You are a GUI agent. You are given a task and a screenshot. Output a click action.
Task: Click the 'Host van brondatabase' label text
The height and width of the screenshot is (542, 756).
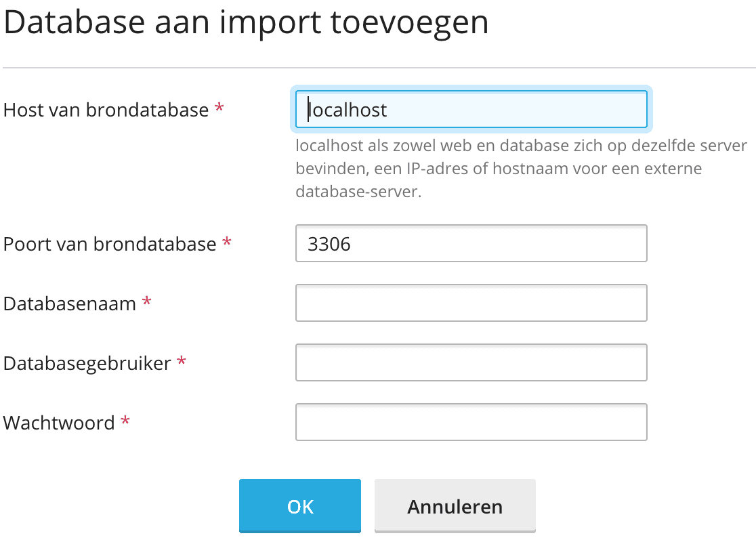pyautogui.click(x=106, y=110)
